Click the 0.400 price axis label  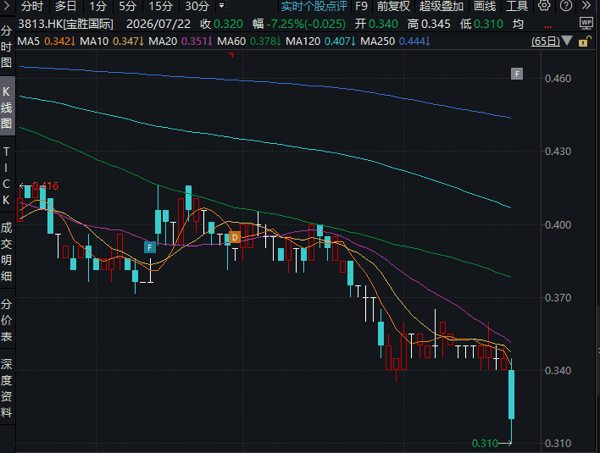[x=558, y=225]
